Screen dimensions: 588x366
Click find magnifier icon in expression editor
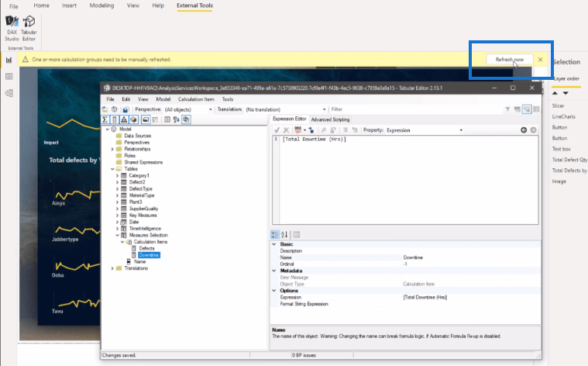[x=323, y=129]
